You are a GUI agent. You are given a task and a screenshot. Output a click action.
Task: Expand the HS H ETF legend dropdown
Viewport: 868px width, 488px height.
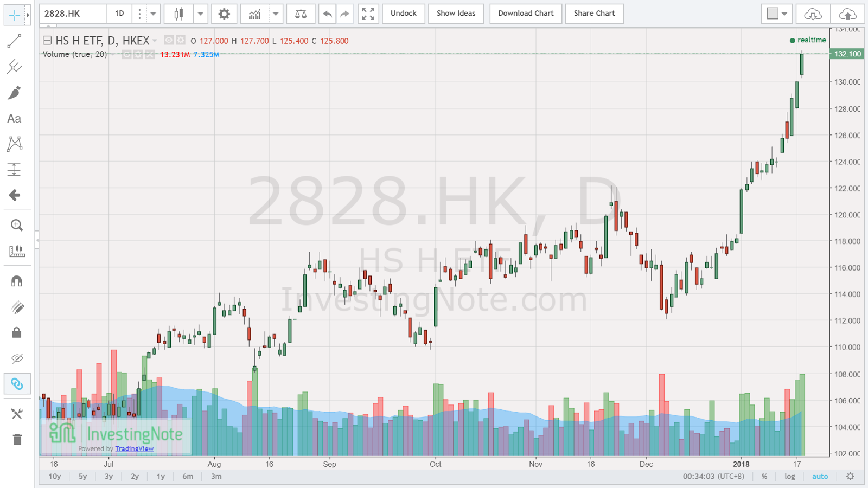tap(156, 40)
